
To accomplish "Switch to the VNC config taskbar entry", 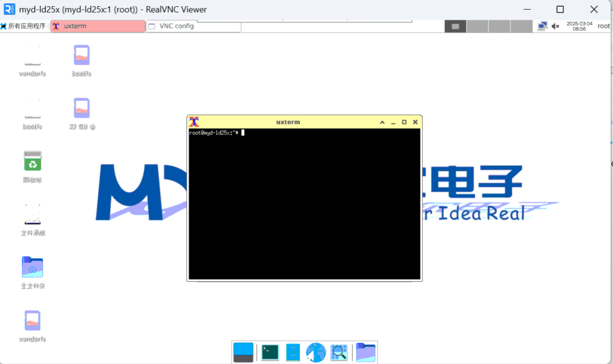I will click(193, 26).
